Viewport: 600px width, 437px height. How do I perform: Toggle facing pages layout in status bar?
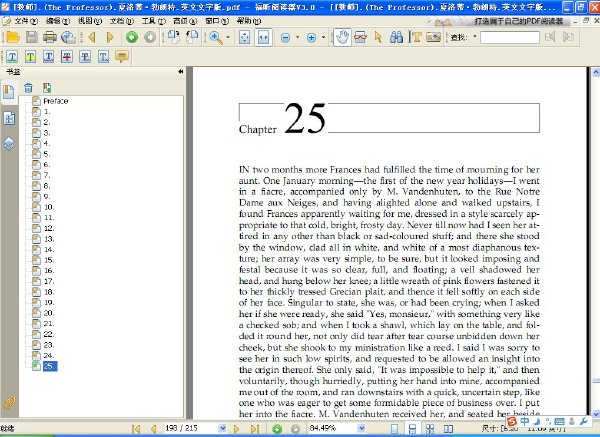pyautogui.click(x=448, y=429)
